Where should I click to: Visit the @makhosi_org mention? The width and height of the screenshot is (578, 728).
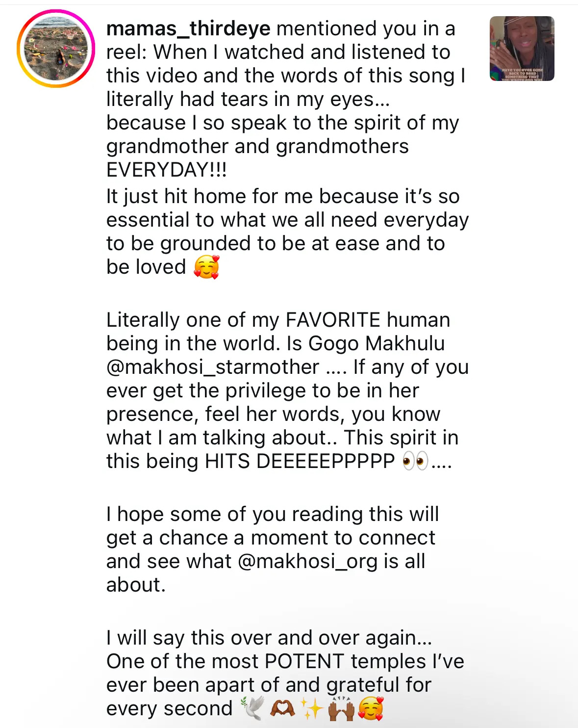point(307,561)
